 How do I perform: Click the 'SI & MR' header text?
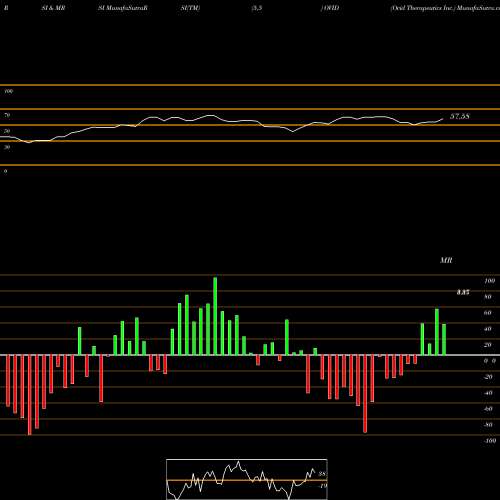[x=53, y=8]
